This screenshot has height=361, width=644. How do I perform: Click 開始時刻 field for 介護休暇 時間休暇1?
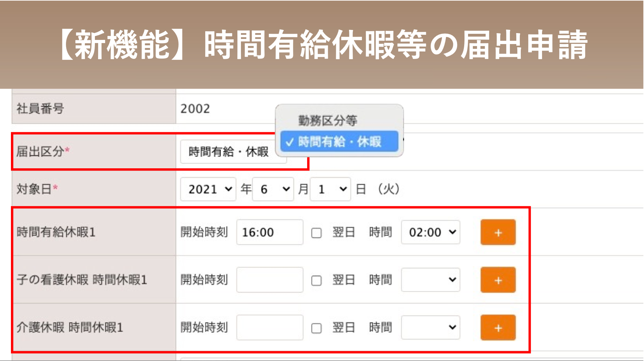(270, 328)
